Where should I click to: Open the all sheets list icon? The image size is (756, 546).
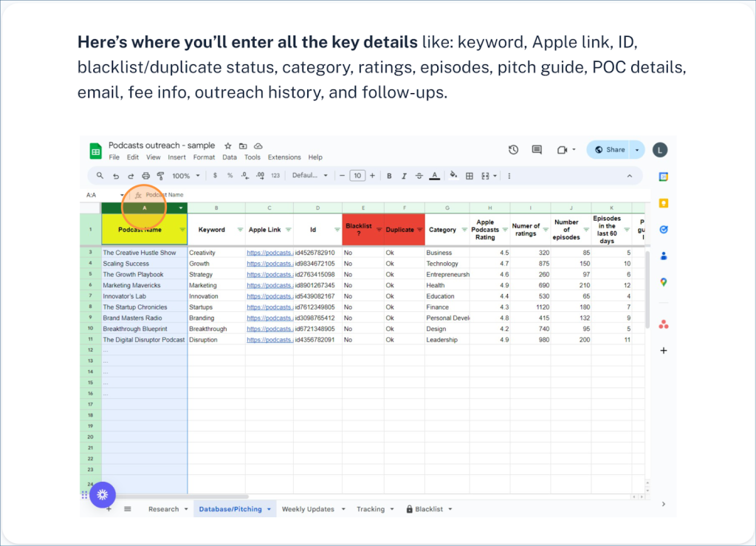click(127, 509)
